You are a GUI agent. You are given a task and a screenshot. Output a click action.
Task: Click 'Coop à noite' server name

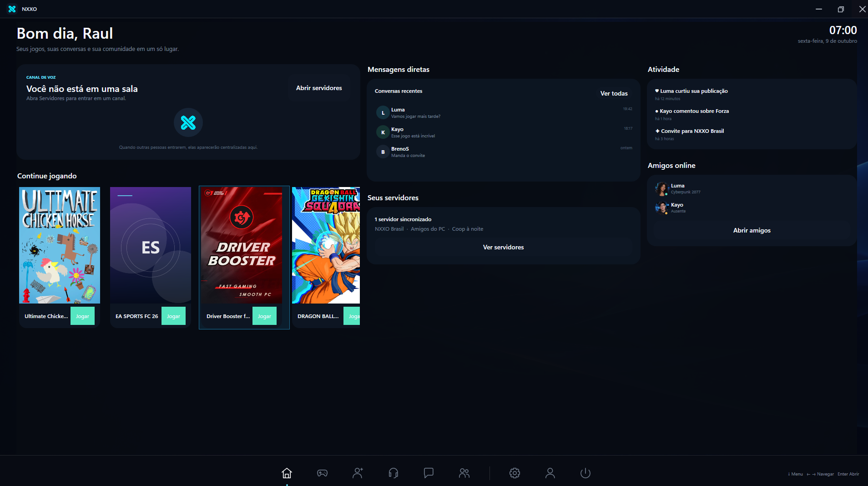click(468, 229)
